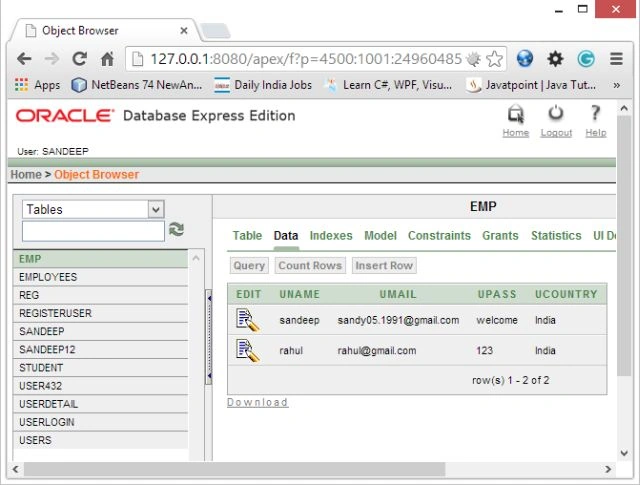The height and width of the screenshot is (485, 640).
Task: Sort by the UNAME column header
Action: (x=300, y=294)
